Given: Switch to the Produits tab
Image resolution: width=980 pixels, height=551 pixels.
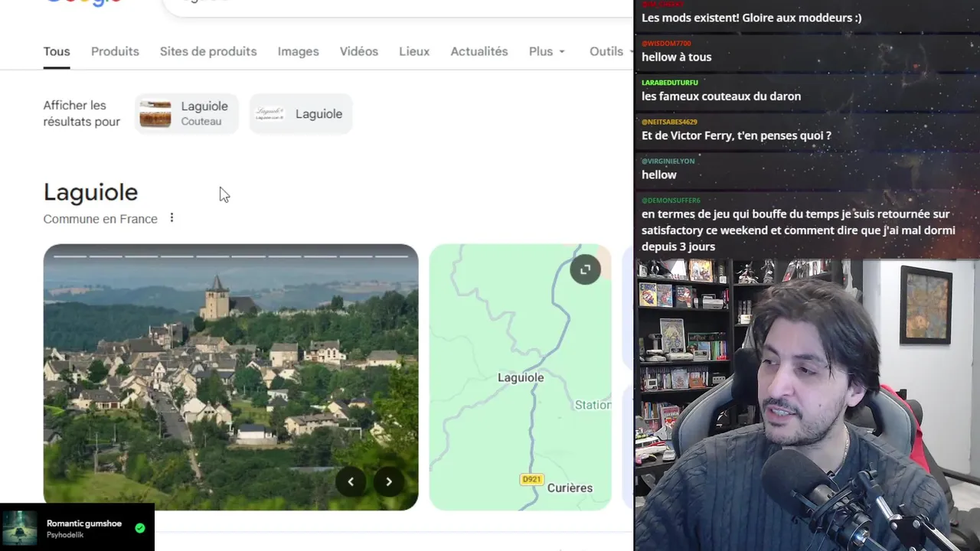Looking at the screenshot, I should point(115,51).
